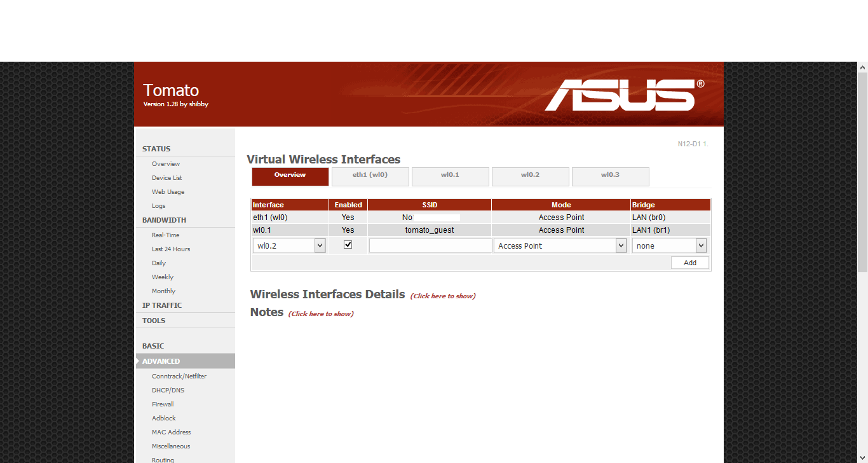This screenshot has height=463, width=868.
Task: Enable the wl0.2 interface checkbox
Action: pos(348,245)
